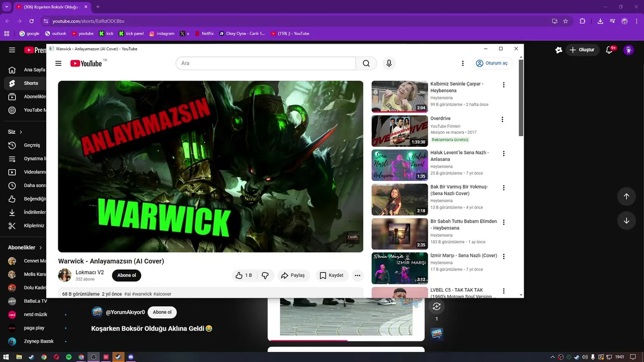
Task: Click the Chrome address bar URL
Action: tap(89, 21)
